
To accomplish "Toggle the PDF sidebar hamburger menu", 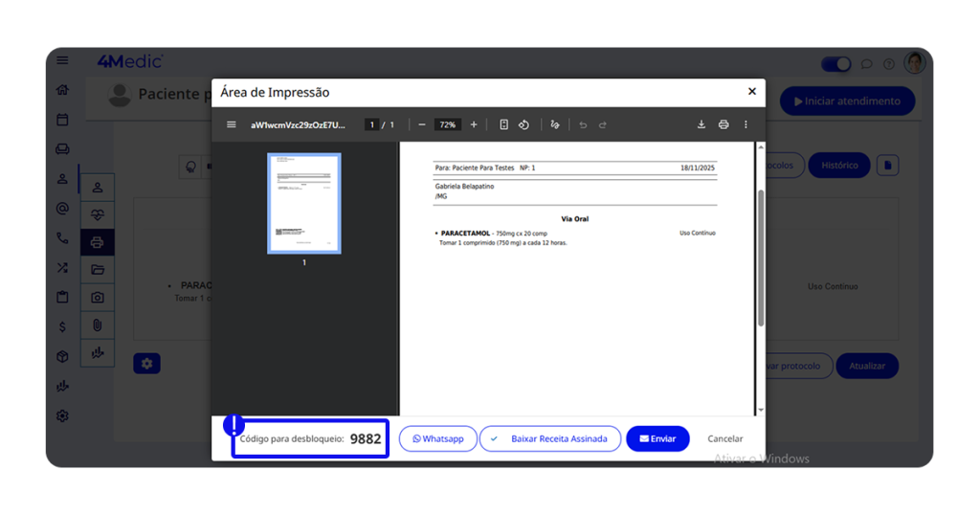I will tap(231, 124).
